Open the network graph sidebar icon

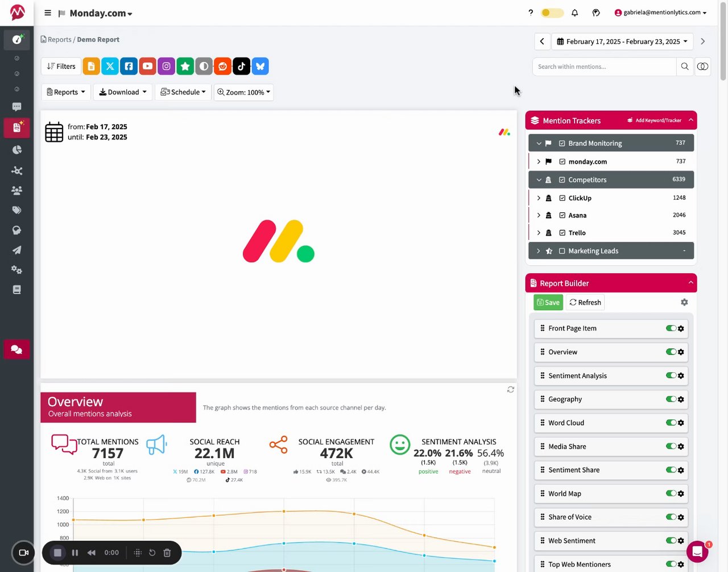tap(16, 171)
